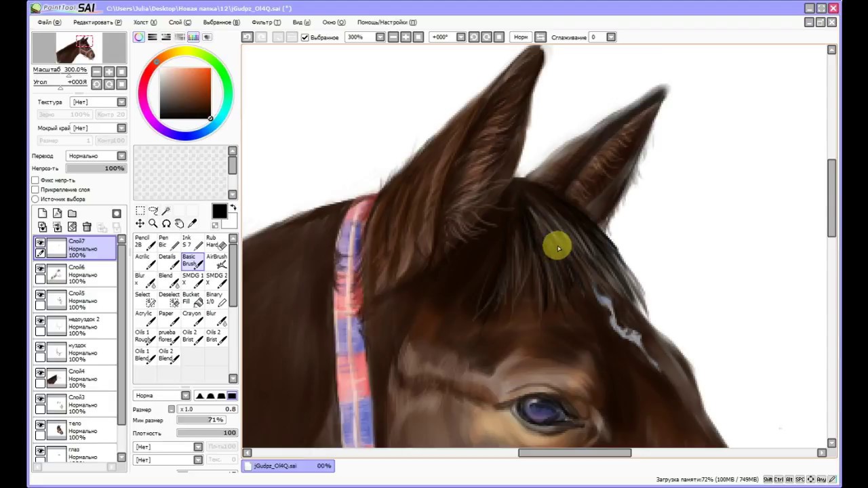Select the move layer tool
Screen dimensions: 868x488
click(x=140, y=224)
